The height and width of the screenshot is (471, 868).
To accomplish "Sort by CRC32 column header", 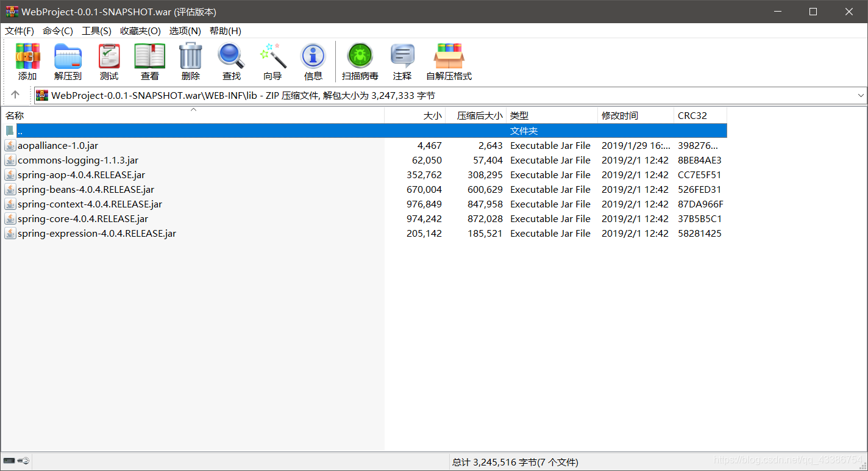I will pos(700,115).
